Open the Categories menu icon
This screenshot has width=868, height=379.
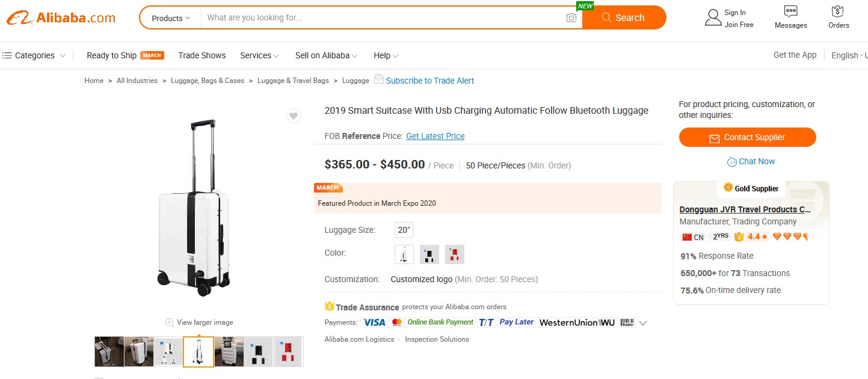tap(7, 55)
